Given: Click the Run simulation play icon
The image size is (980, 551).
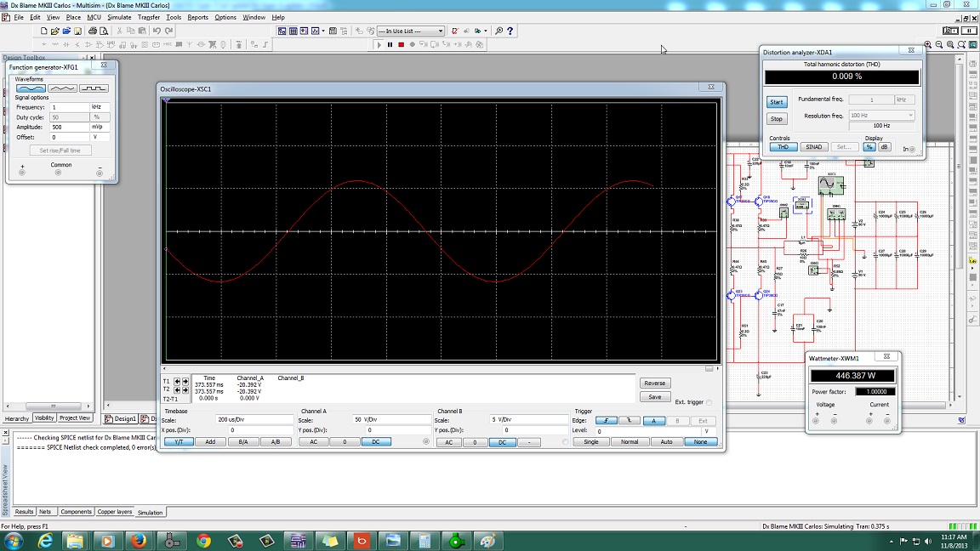Looking at the screenshot, I should click(x=379, y=44).
